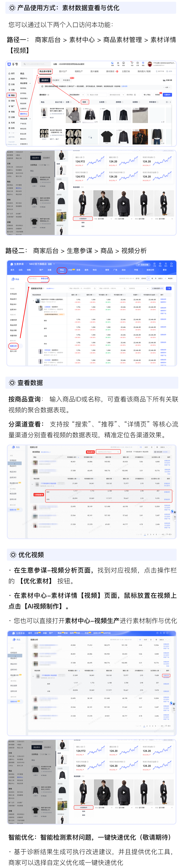Click the red 商品查询 button
This screenshot has width=184, height=868.
(x=90, y=452)
